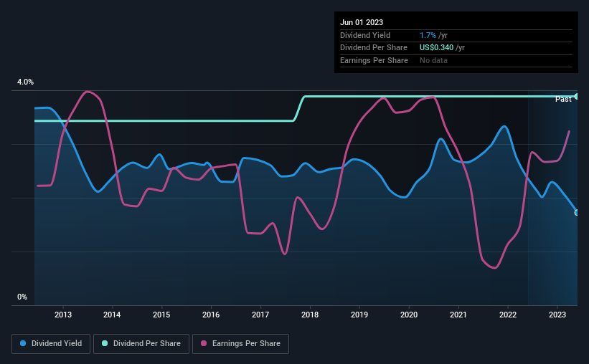Click the blue Dividend Yield legend dot
Viewport: 589px width, 364px height.
23,343
